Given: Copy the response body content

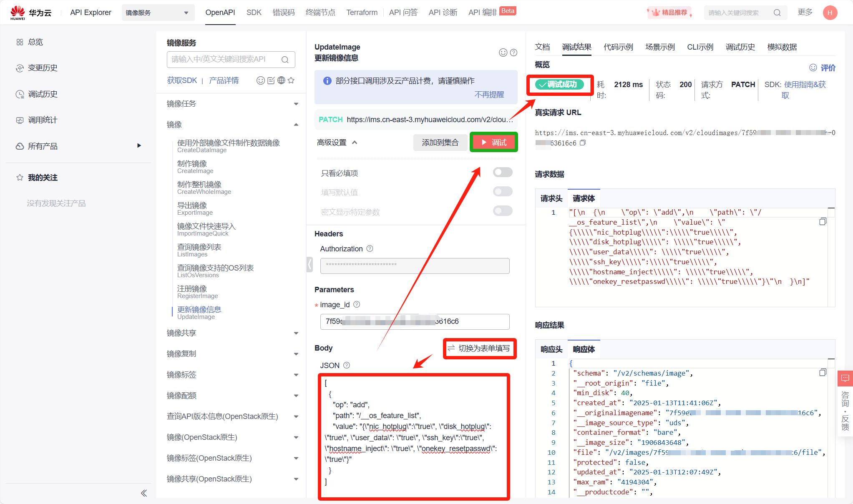Looking at the screenshot, I should pyautogui.click(x=823, y=372).
